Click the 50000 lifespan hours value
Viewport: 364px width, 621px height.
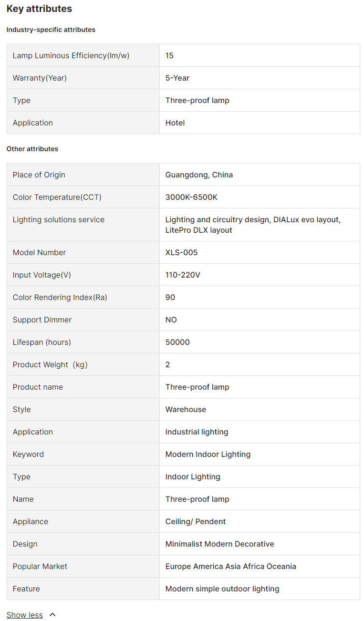(x=177, y=342)
